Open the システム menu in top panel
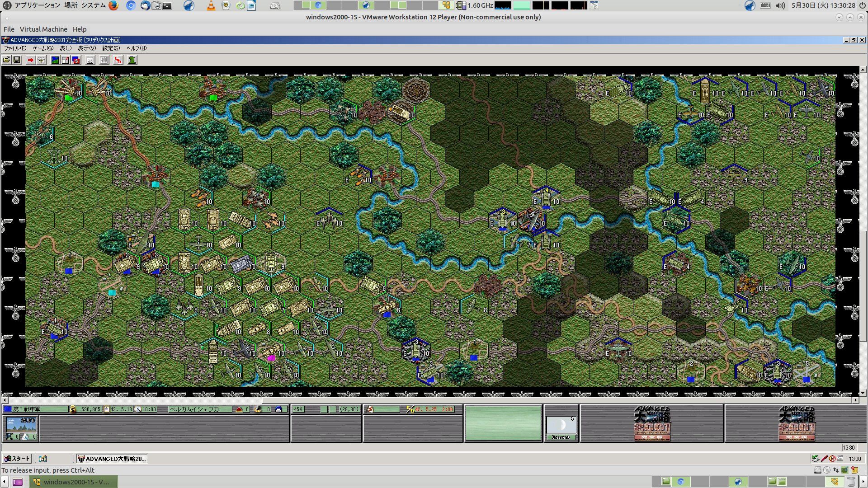 tap(94, 5)
